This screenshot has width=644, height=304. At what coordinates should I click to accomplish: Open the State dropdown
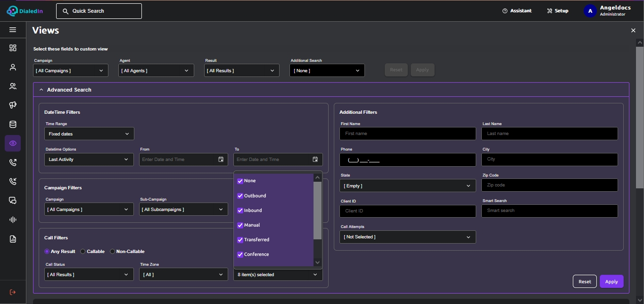pyautogui.click(x=408, y=186)
